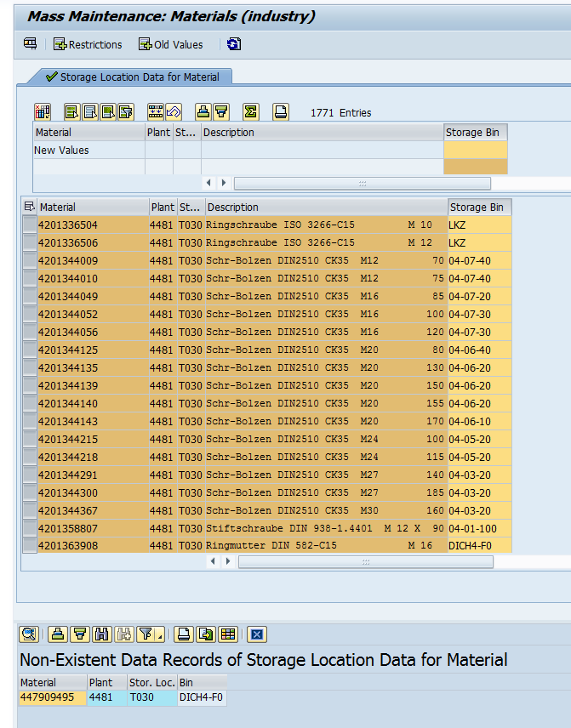Select row of material 4201344125
Viewport: 571px width, 728px height.
point(30,350)
